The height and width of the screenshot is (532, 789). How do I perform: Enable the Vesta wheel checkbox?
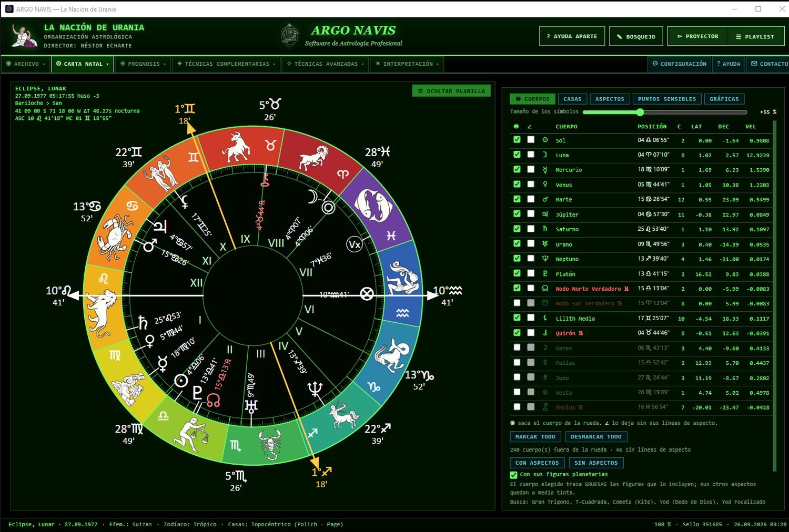(517, 392)
